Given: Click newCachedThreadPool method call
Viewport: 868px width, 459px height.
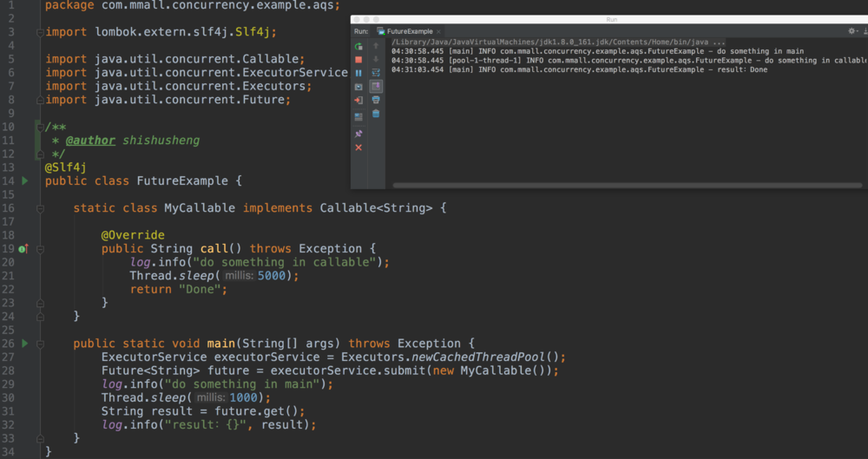Looking at the screenshot, I should click(x=478, y=357).
